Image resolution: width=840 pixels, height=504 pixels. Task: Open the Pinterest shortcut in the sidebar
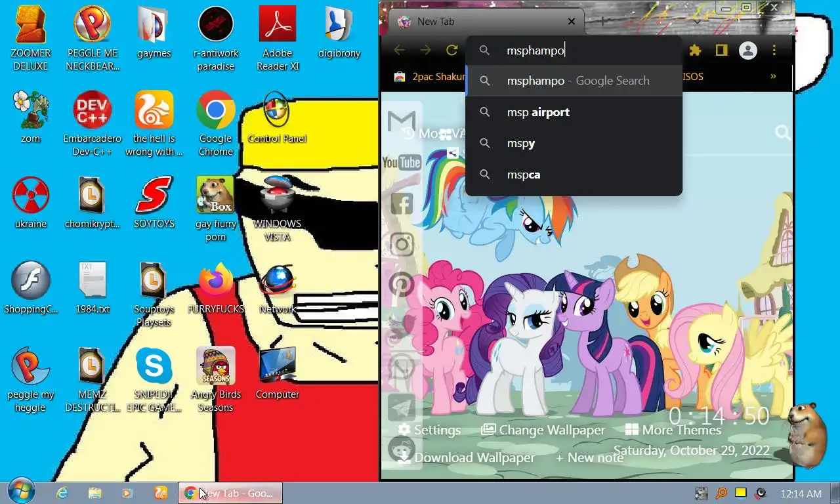[x=402, y=285]
